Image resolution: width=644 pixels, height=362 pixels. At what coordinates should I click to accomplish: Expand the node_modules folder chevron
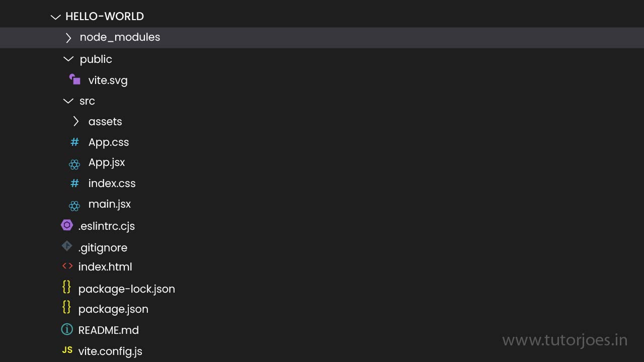point(68,38)
